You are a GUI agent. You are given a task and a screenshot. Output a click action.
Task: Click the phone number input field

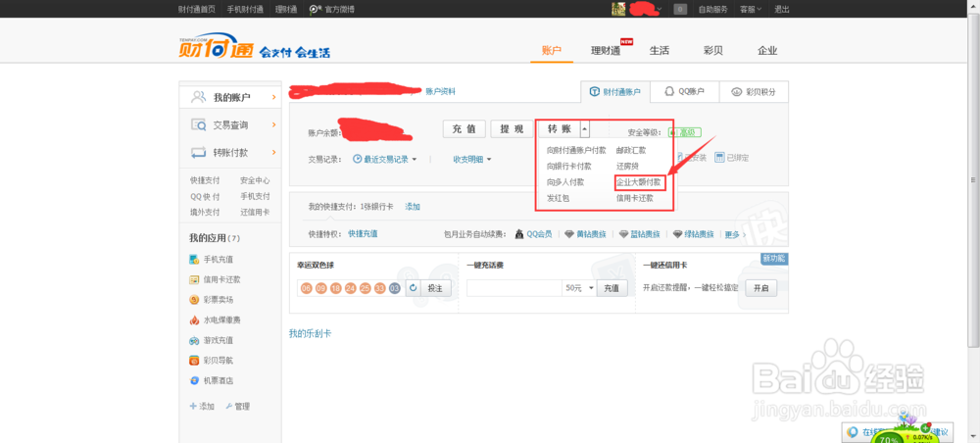tap(514, 288)
